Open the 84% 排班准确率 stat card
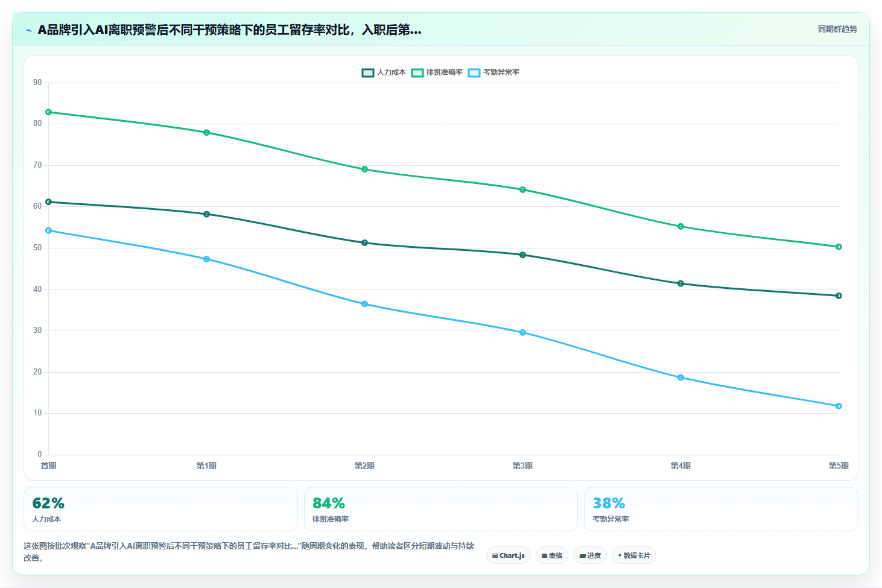 (x=441, y=509)
